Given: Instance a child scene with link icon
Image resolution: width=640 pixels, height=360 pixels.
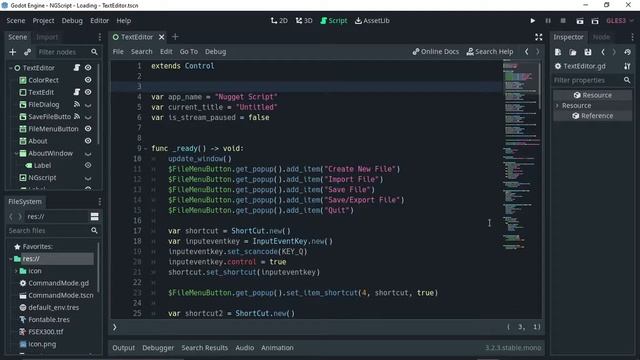Looking at the screenshot, I should [x=27, y=52].
